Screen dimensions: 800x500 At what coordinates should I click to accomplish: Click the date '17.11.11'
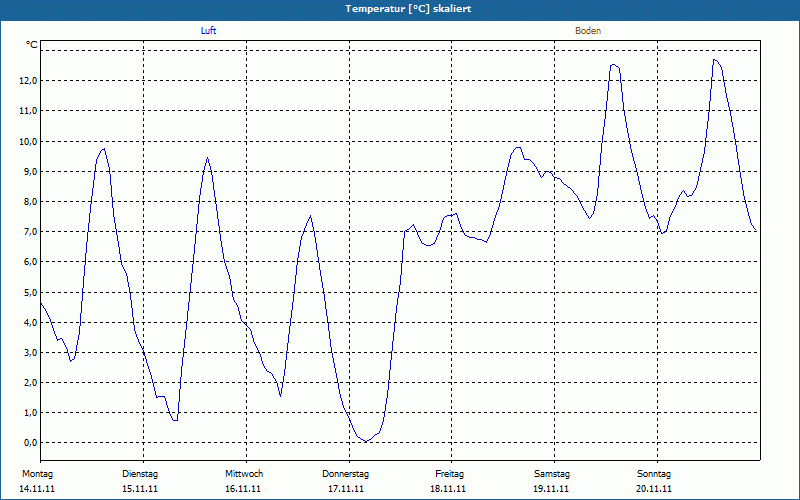(x=346, y=489)
